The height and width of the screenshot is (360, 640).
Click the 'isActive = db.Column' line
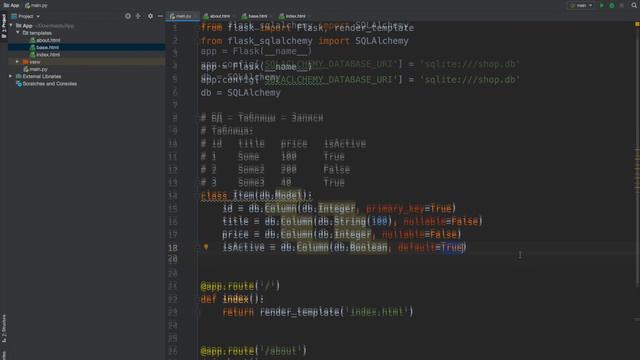click(344, 247)
